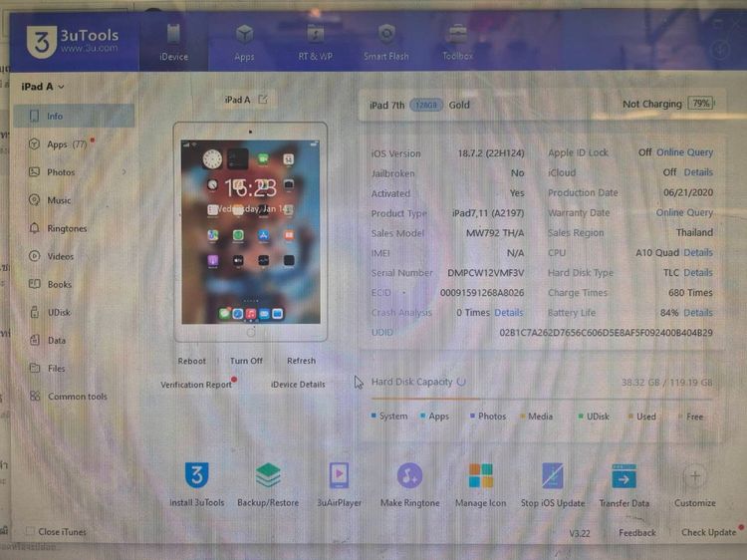
Task: Toggle the Close iTunes checkbox
Action: tap(30, 532)
